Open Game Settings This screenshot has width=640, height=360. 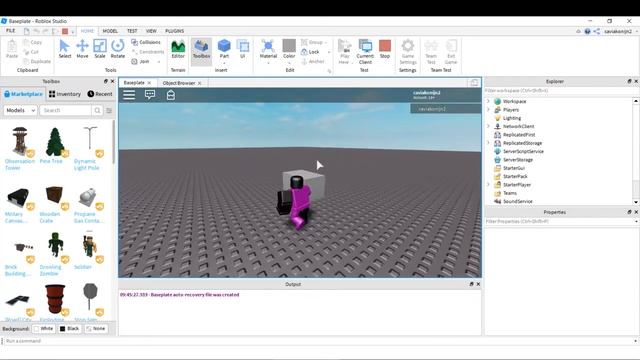[x=408, y=52]
